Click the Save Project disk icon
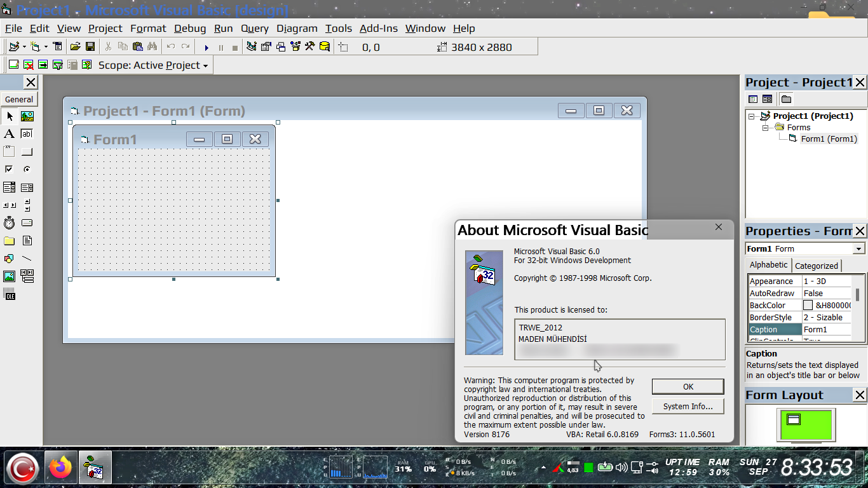 (90, 47)
